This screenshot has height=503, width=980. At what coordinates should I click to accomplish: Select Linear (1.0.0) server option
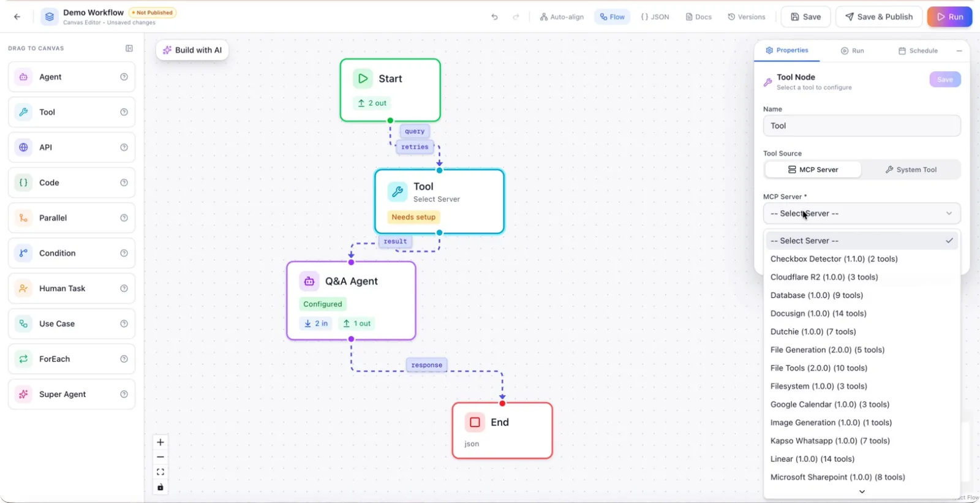862,459
